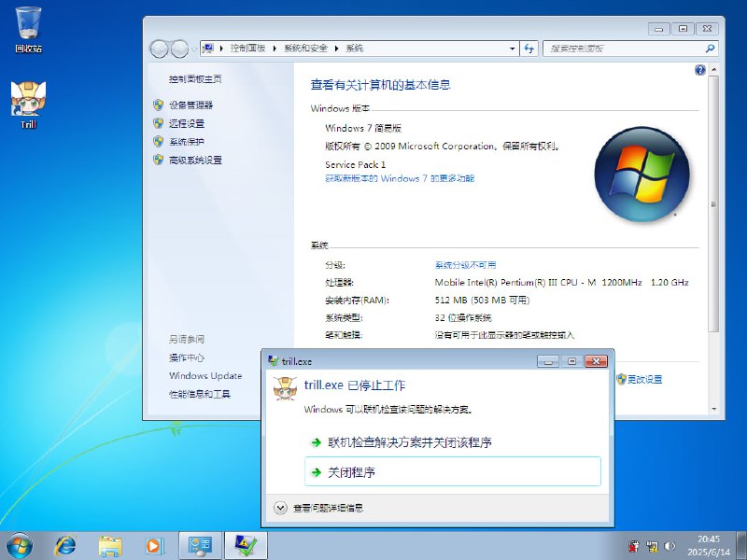This screenshot has width=747, height=560.
Task: Click the Service Pack 1 text
Action: pos(356,165)
